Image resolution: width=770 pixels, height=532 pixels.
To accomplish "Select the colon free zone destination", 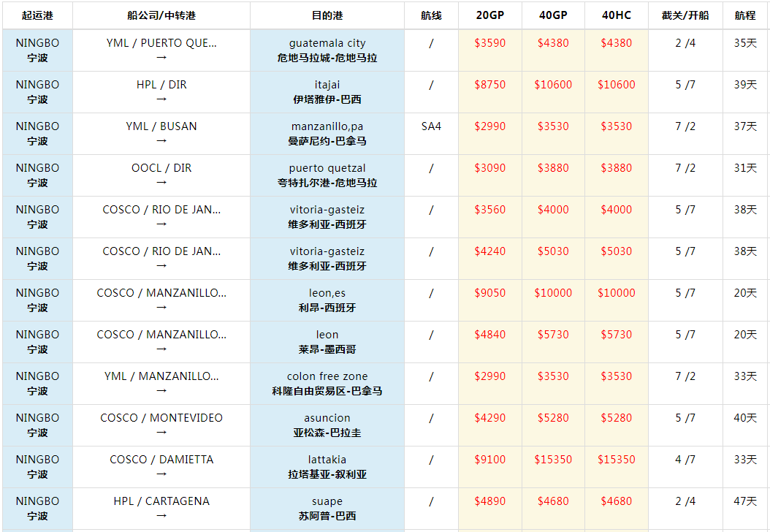I will pyautogui.click(x=327, y=377).
